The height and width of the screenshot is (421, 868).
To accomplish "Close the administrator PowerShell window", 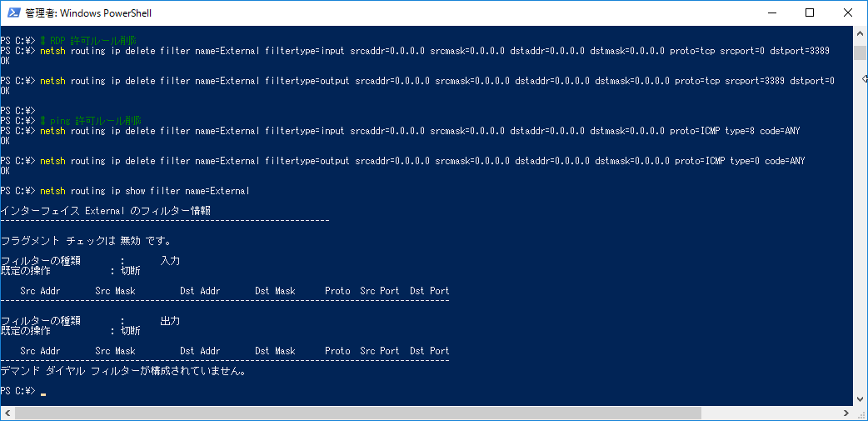I will (x=846, y=13).
